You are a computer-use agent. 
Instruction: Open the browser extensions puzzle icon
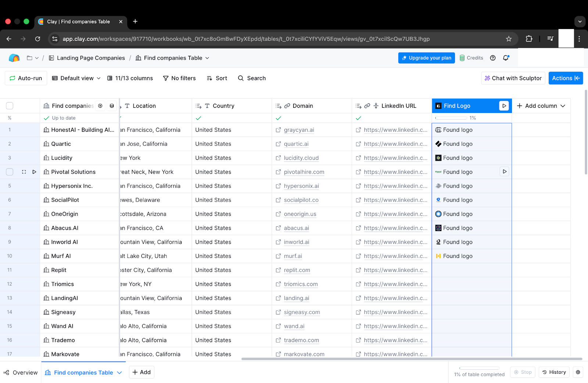coord(529,39)
